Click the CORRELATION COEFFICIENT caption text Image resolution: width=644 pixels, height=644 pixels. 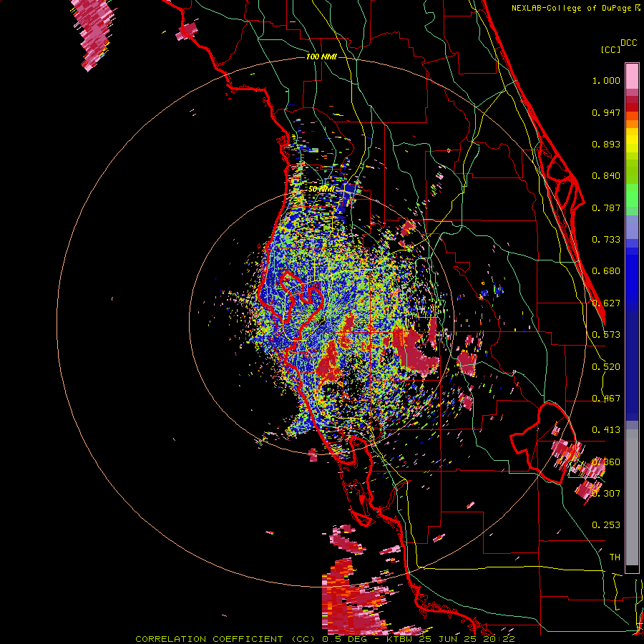pyautogui.click(x=209, y=639)
